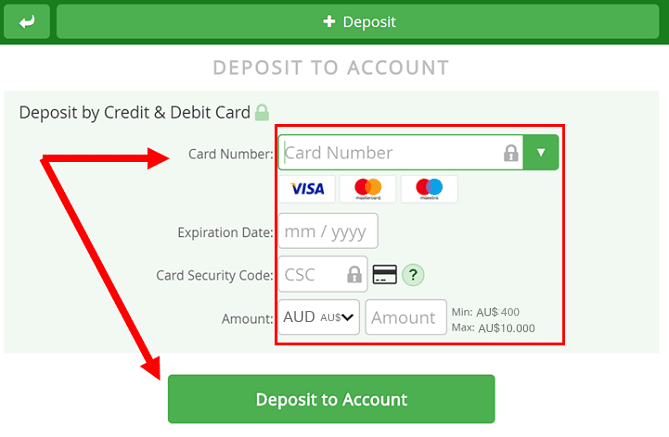Click the Card Security Code label

215,275
